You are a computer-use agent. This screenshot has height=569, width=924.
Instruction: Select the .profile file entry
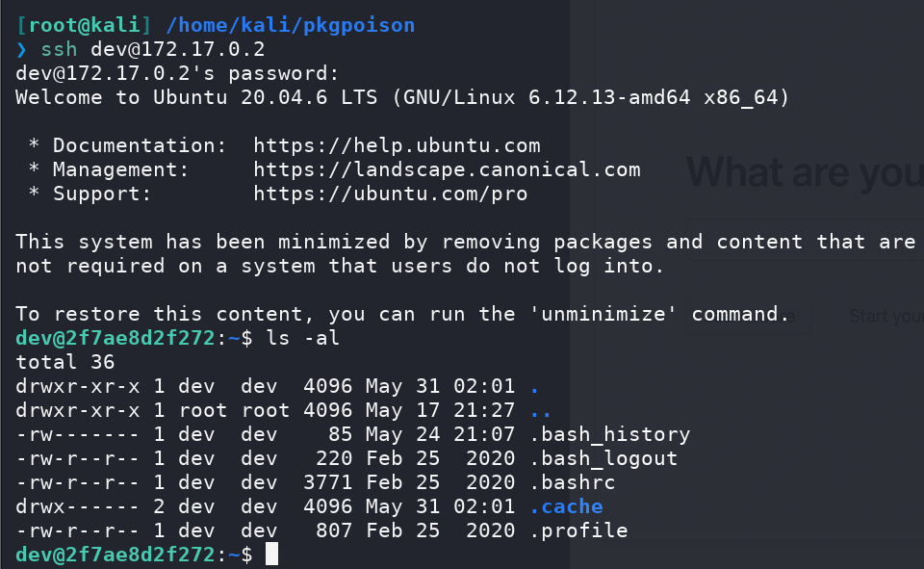(x=578, y=531)
